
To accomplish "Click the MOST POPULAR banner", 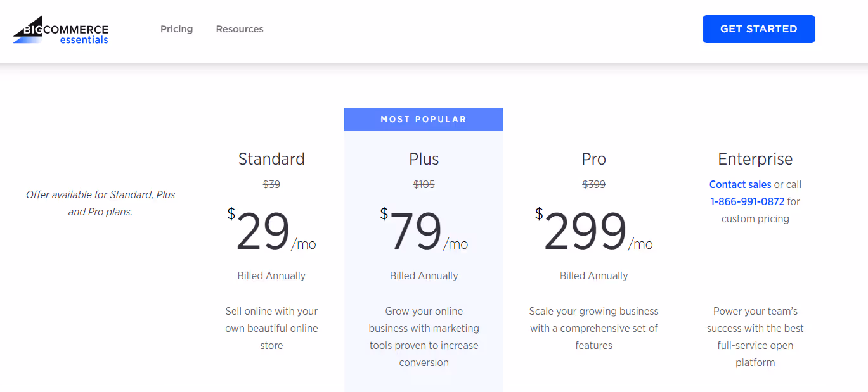I will click(424, 119).
